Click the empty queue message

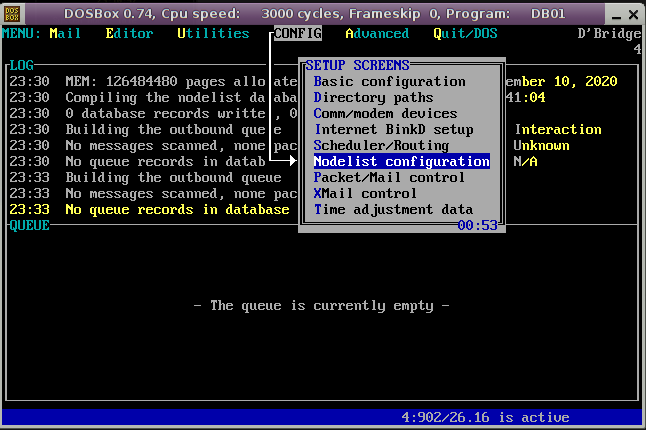pyautogui.click(x=321, y=305)
